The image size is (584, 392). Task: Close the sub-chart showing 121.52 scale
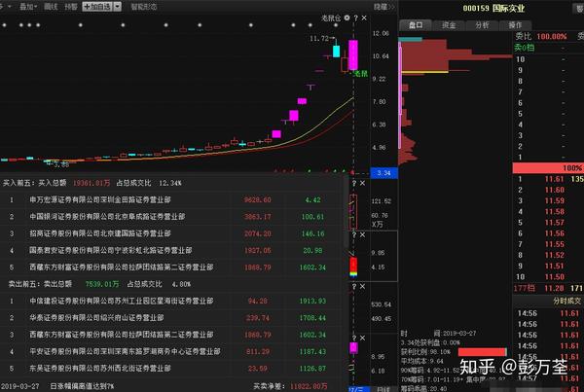tap(362, 183)
